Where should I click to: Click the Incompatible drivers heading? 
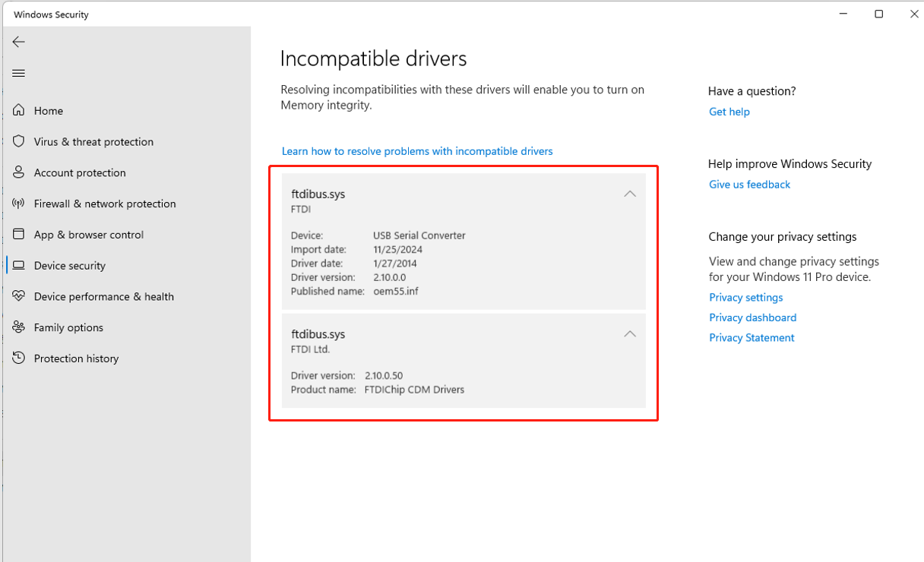(373, 58)
